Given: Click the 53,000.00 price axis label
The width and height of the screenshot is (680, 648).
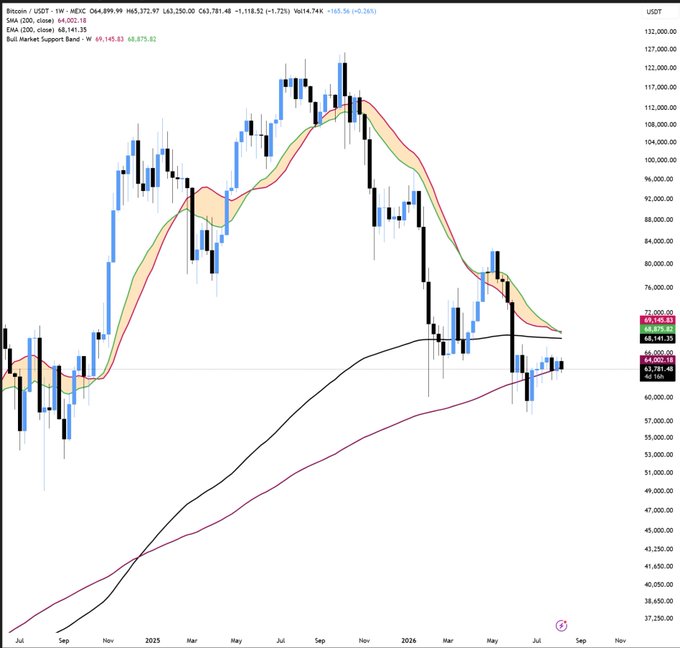Looking at the screenshot, I should (660, 455).
